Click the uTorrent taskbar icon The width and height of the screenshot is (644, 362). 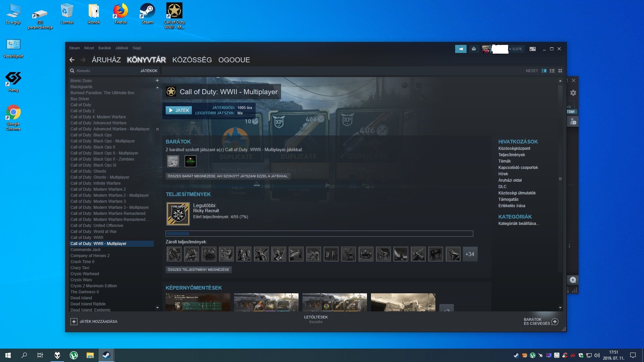pyautogui.click(x=73, y=355)
